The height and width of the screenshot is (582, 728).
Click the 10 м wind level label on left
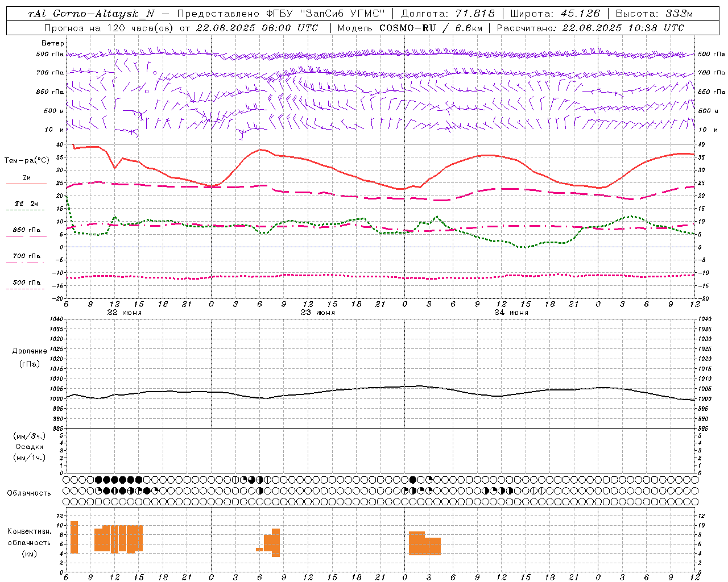point(55,130)
